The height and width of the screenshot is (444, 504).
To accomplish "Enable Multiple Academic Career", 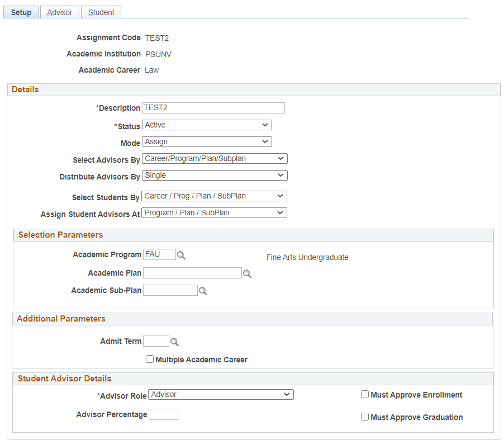I will tap(150, 359).
